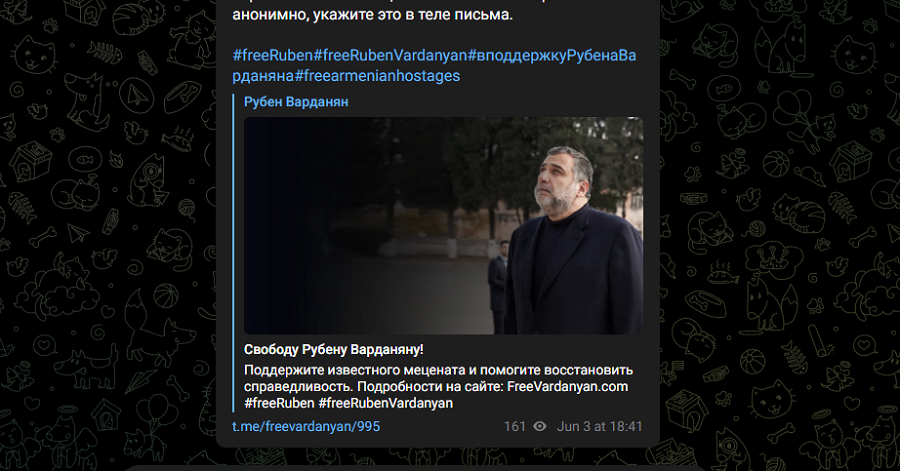Click the white #freeRubenVardanyan tag in preview description
The height and width of the screenshot is (471, 900).
point(386,403)
